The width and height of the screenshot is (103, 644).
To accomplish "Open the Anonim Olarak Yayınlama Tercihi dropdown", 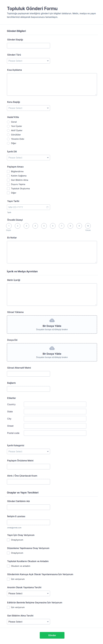I will (x=28, y=593).
